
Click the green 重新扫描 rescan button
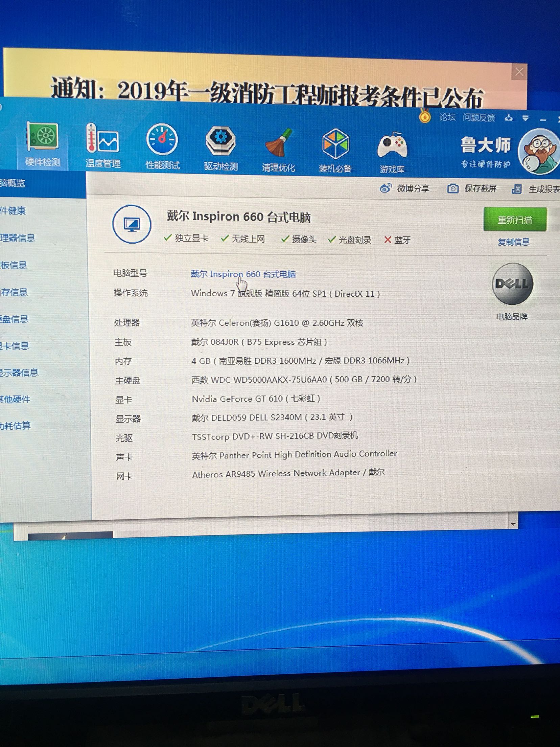tap(515, 220)
